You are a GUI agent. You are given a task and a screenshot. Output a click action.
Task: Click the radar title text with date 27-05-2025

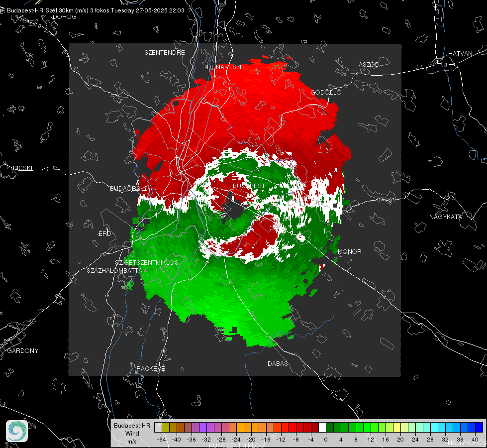click(96, 10)
